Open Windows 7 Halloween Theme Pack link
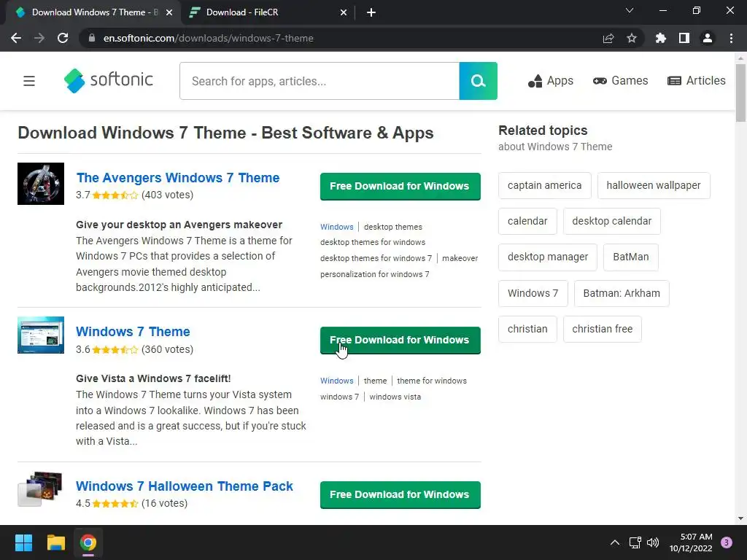747x560 pixels. coord(185,486)
